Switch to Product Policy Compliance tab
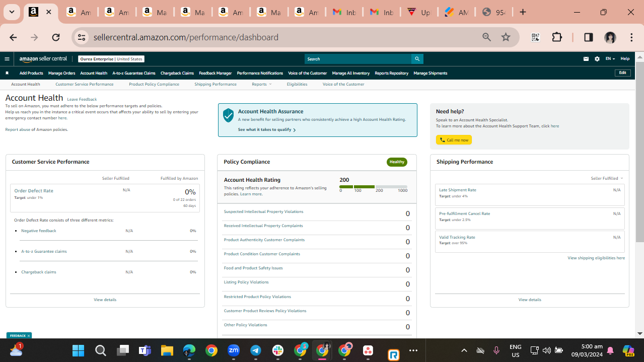This screenshot has height=362, width=644. (x=154, y=84)
